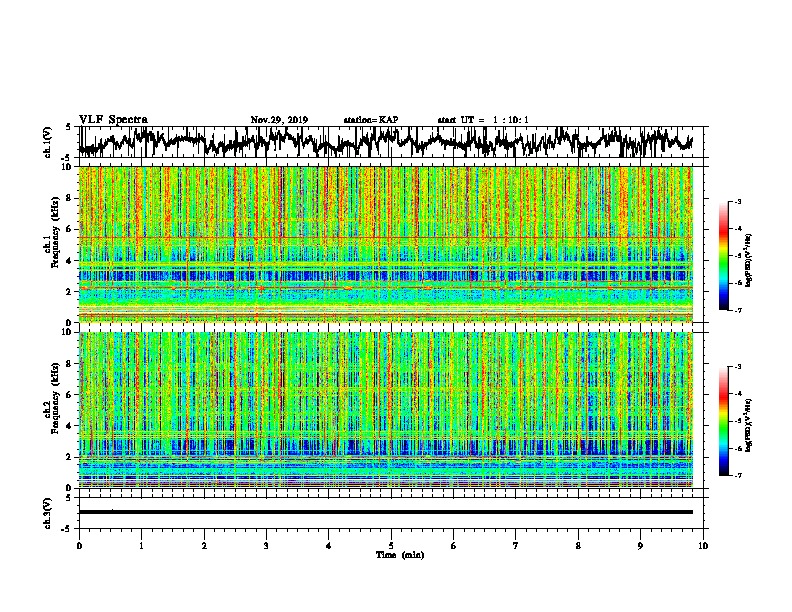The image size is (792, 612).
Task: Click the ch.1 colorbar log(PSD) label
Action: tap(749, 261)
